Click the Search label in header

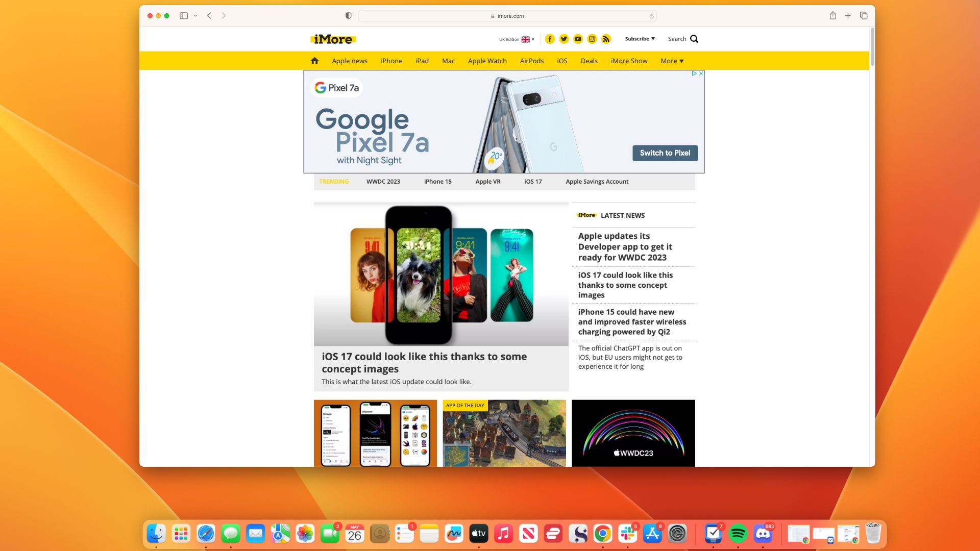click(x=677, y=39)
